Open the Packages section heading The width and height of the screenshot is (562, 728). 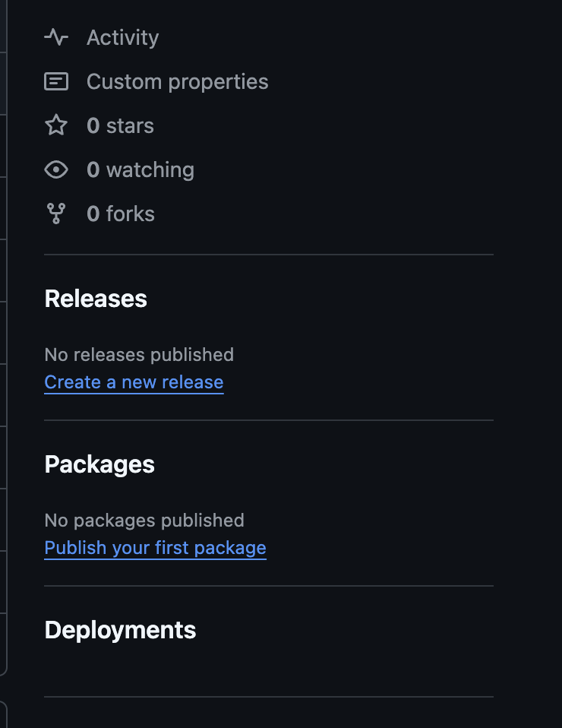pos(99,465)
